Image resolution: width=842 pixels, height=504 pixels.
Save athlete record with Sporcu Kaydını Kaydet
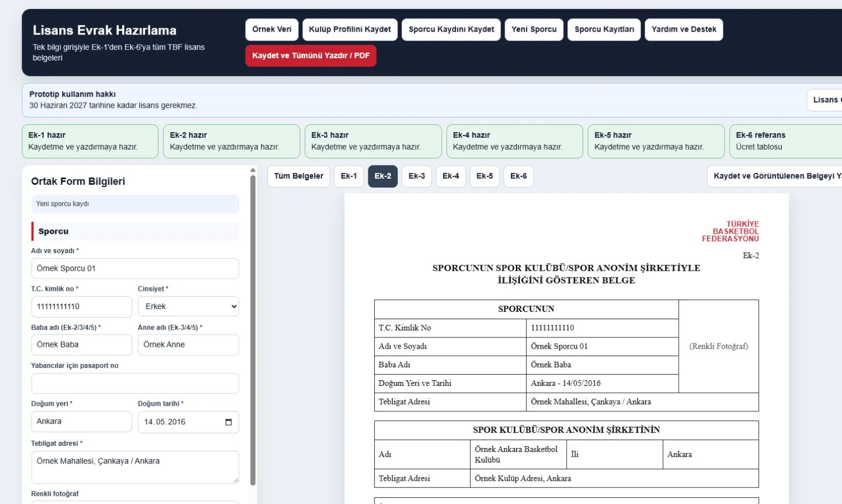(451, 29)
